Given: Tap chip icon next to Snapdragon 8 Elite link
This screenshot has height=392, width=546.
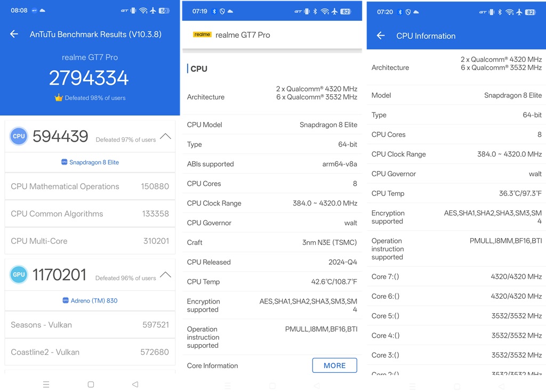Looking at the screenshot, I should pos(64,162).
